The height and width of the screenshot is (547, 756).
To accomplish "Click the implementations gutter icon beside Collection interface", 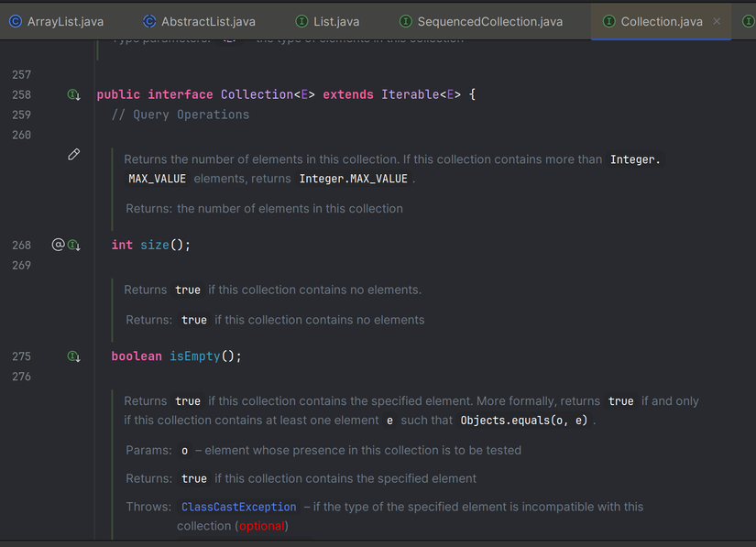I will tap(73, 94).
